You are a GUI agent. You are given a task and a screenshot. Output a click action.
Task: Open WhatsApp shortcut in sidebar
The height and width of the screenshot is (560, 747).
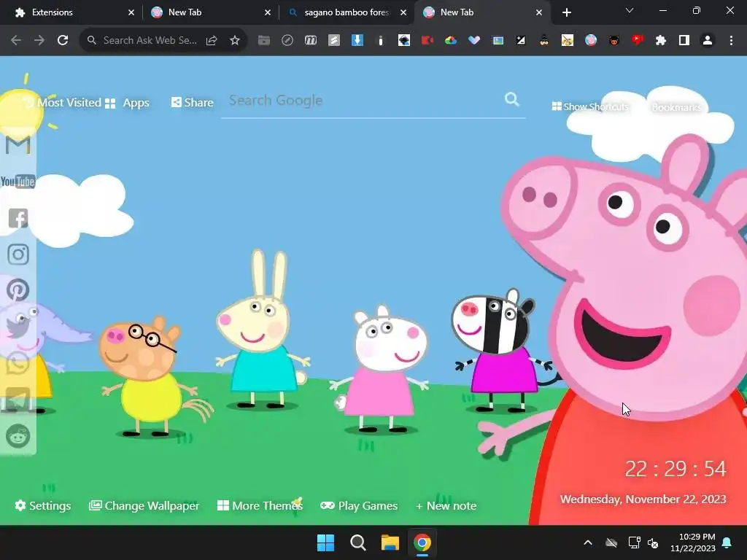(18, 363)
